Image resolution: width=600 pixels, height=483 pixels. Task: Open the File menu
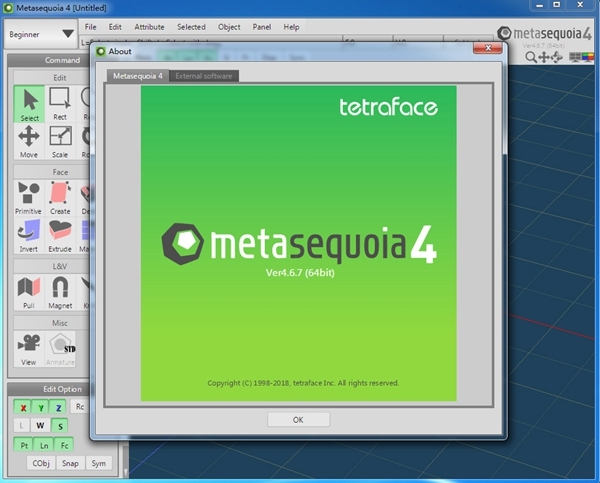90,27
